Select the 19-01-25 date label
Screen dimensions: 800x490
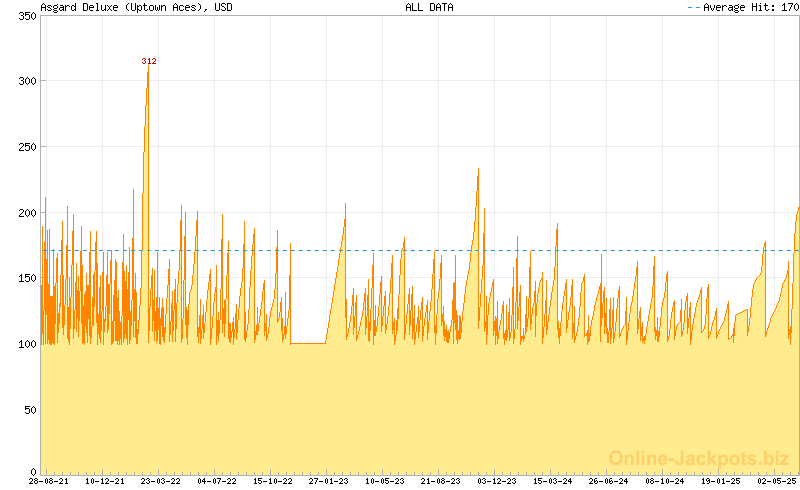point(721,481)
